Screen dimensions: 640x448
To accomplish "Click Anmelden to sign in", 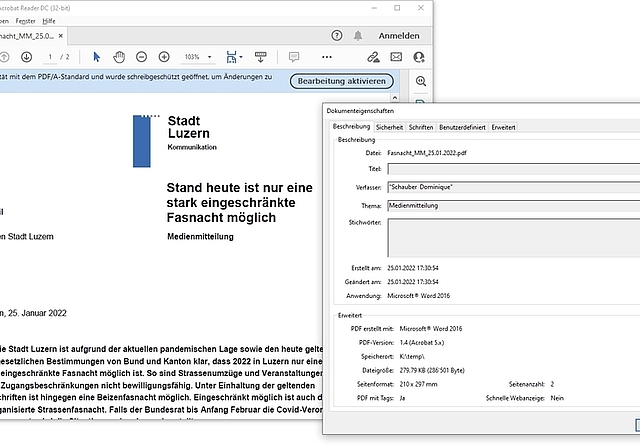I will coord(399,36).
